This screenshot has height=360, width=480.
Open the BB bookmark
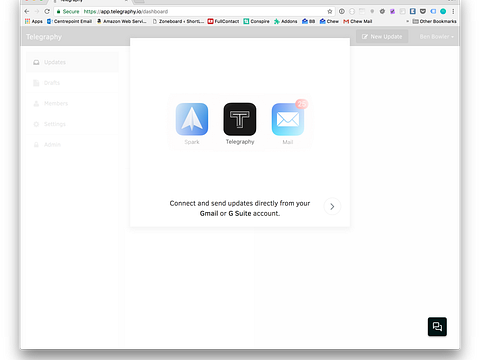308,21
